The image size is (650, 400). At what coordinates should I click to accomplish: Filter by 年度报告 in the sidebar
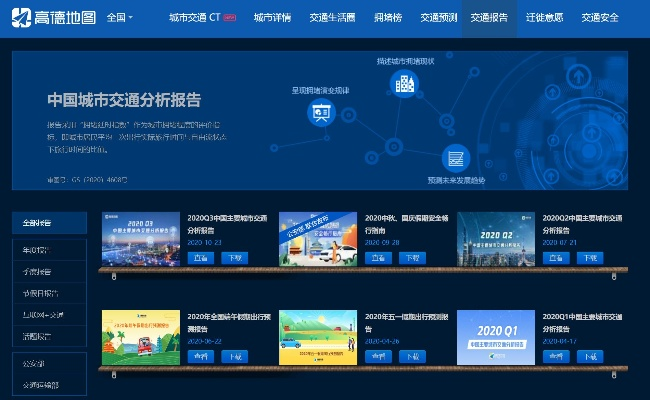click(35, 250)
